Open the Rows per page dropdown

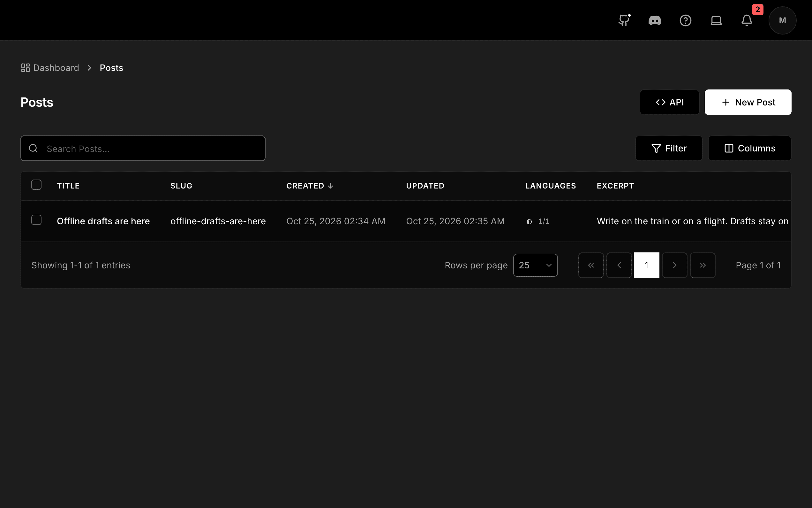(x=536, y=265)
